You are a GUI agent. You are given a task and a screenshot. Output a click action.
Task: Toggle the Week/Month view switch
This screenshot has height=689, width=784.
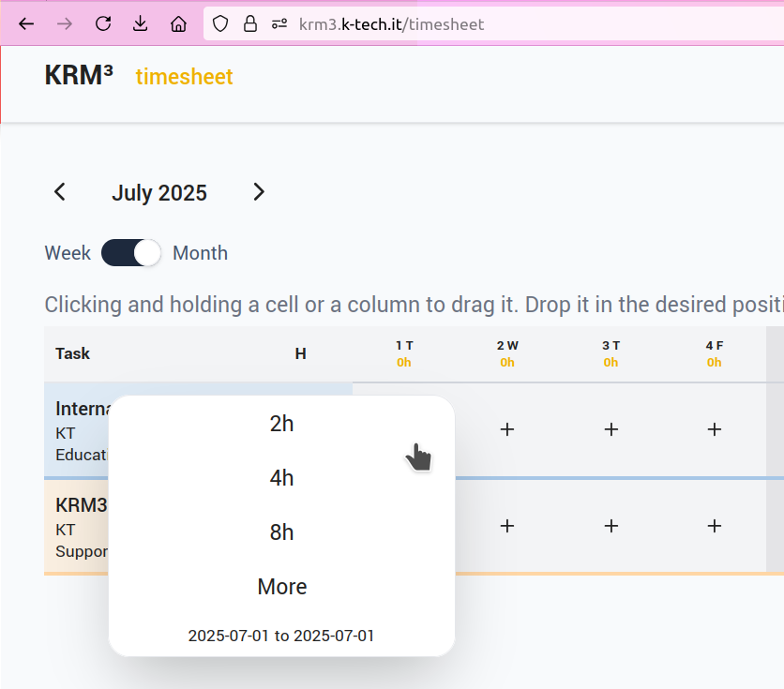tap(131, 253)
